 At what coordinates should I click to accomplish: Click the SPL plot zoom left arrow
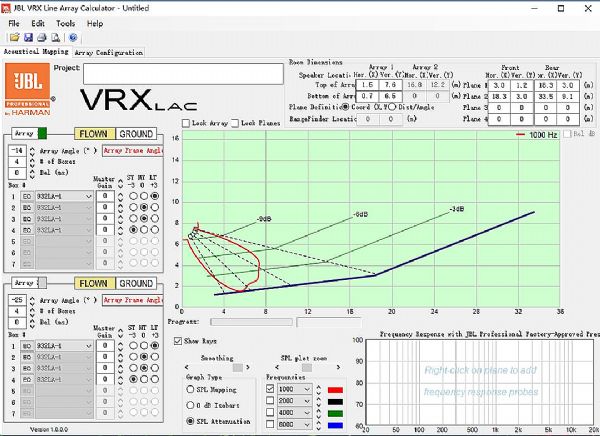(x=277, y=367)
